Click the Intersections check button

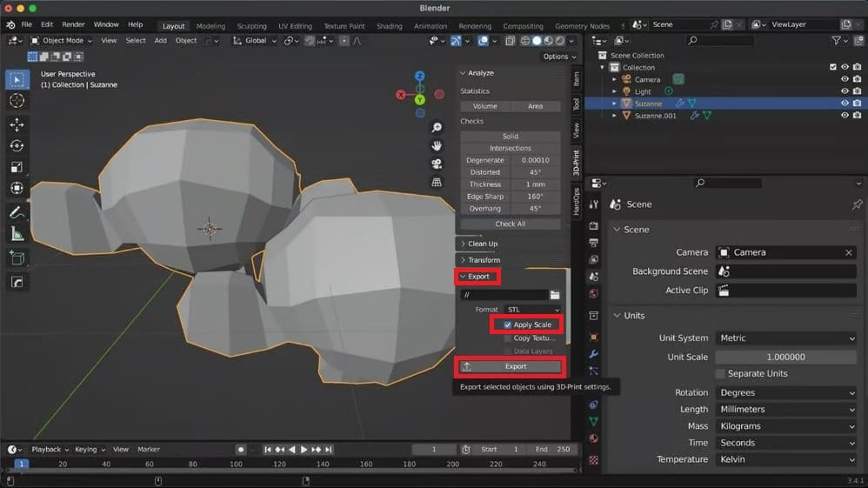tap(510, 149)
